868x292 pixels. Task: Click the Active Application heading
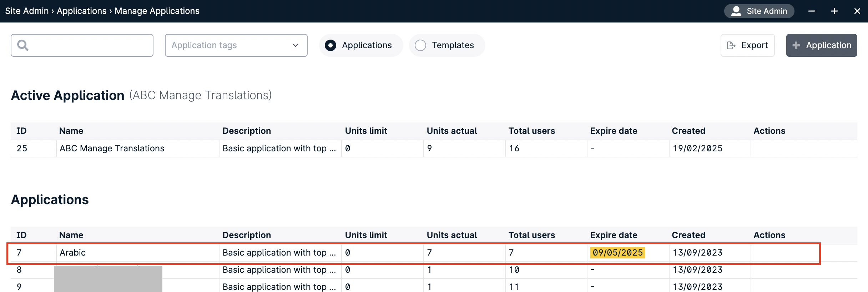pyautogui.click(x=68, y=95)
